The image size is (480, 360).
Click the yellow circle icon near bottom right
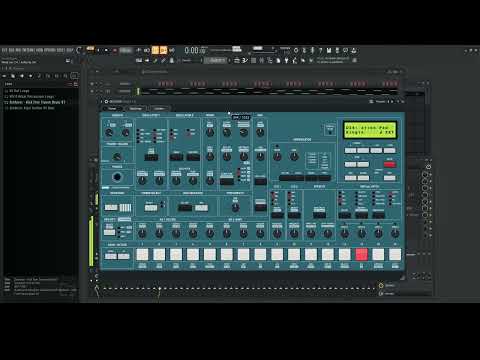(381, 286)
